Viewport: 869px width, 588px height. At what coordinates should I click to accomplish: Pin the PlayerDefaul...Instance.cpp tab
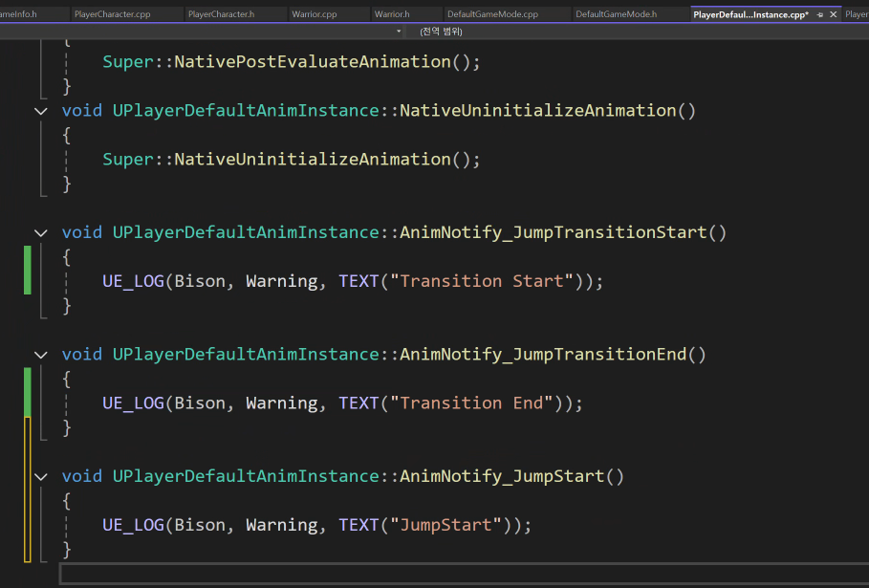[820, 15]
